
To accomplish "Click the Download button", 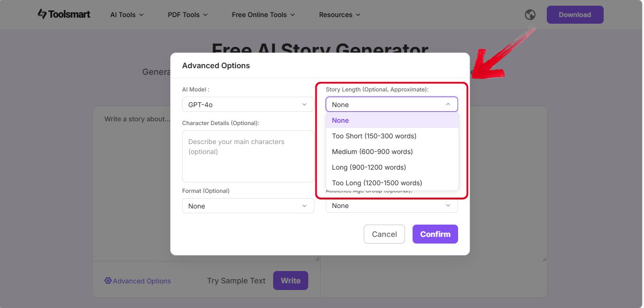I will click(575, 15).
